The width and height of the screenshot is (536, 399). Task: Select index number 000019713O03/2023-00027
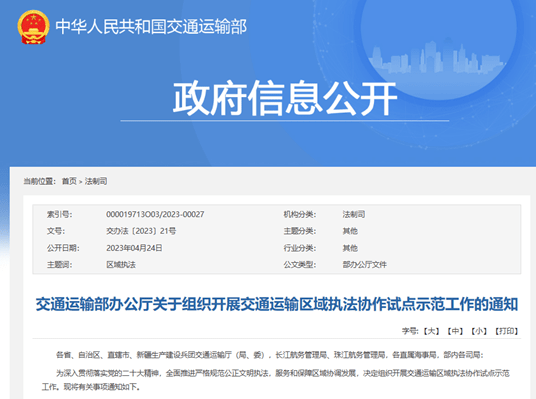155,214
